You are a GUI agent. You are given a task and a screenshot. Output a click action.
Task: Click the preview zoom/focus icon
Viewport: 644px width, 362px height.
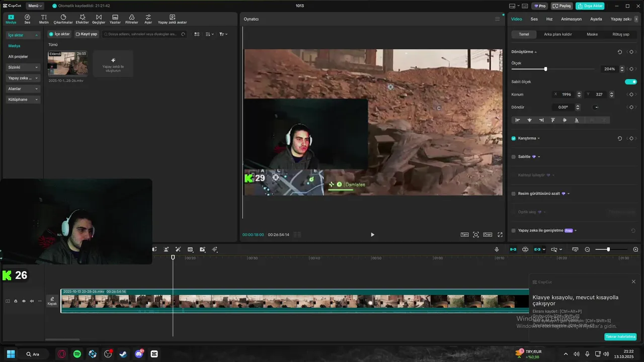(x=476, y=235)
